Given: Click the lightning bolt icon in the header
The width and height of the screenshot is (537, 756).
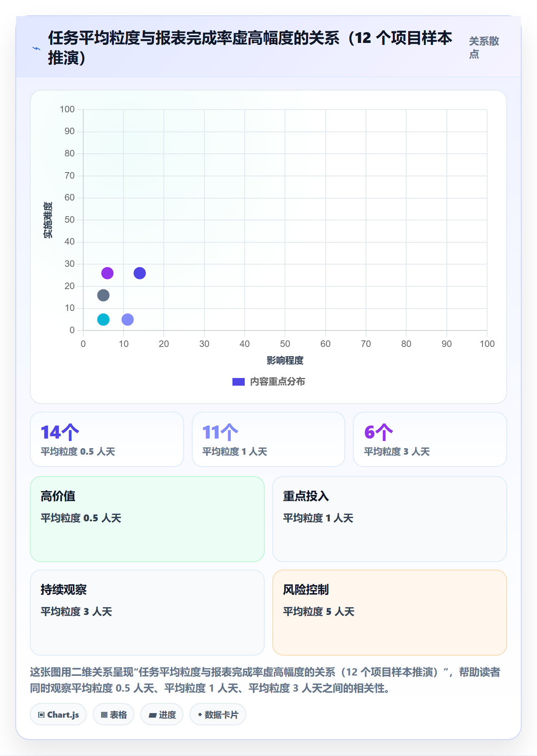Looking at the screenshot, I should [x=36, y=48].
